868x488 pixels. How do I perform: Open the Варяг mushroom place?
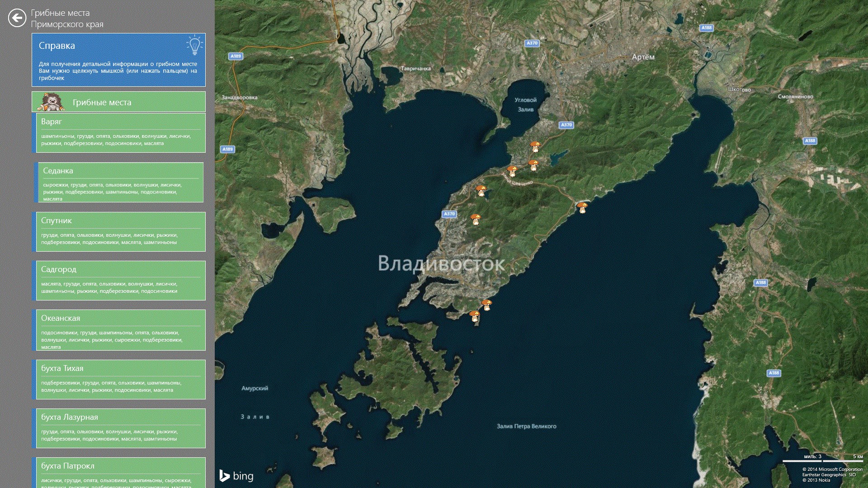point(120,132)
